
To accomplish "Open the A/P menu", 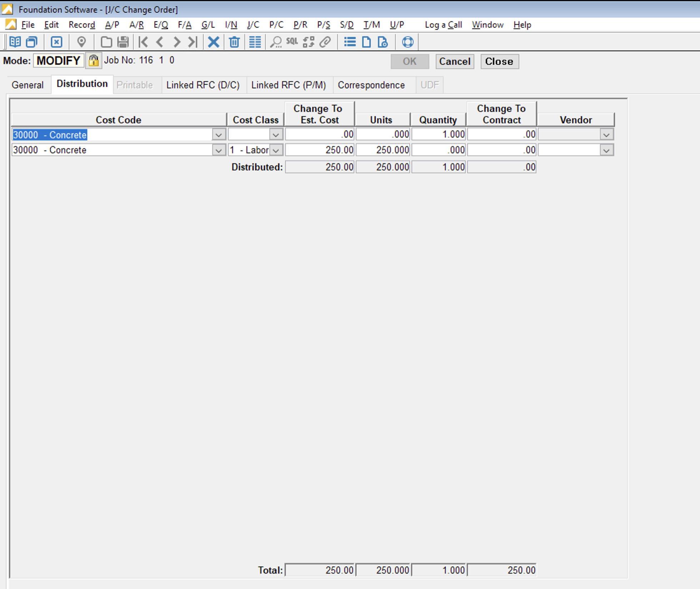I will click(112, 25).
